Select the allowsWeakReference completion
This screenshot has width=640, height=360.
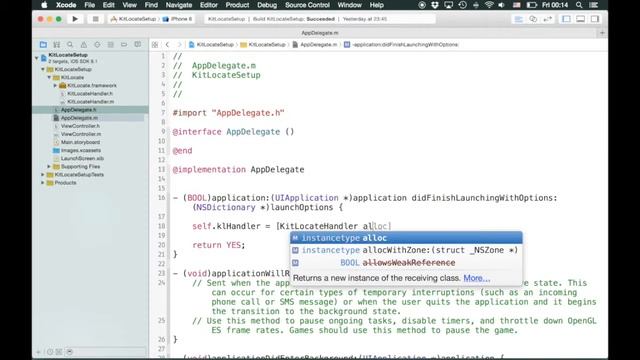[x=406, y=263]
